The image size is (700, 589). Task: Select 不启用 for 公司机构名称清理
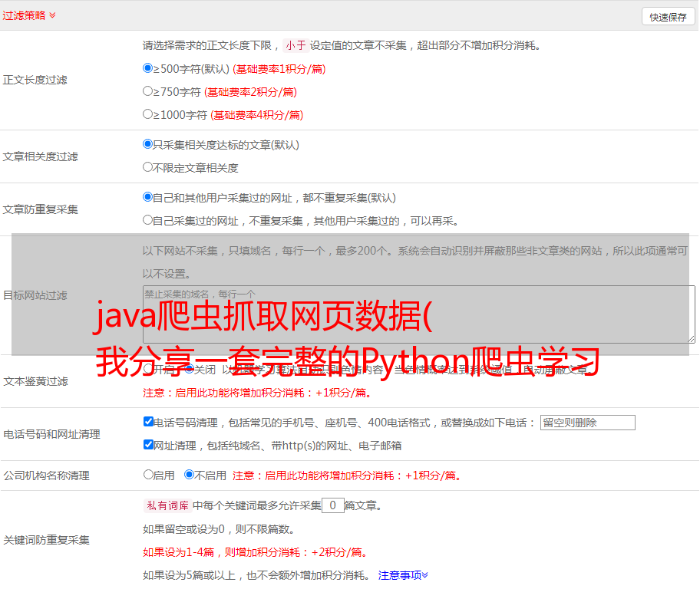pyautogui.click(x=190, y=474)
